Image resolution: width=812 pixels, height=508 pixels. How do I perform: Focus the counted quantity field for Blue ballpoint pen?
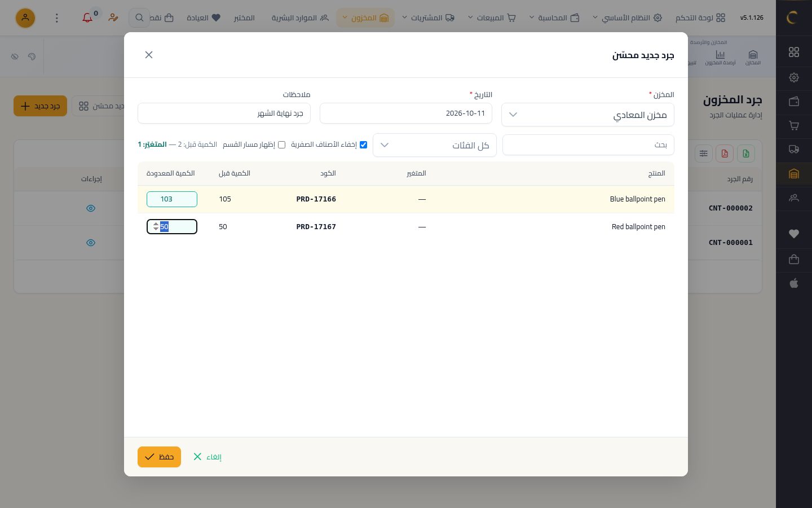(172, 199)
